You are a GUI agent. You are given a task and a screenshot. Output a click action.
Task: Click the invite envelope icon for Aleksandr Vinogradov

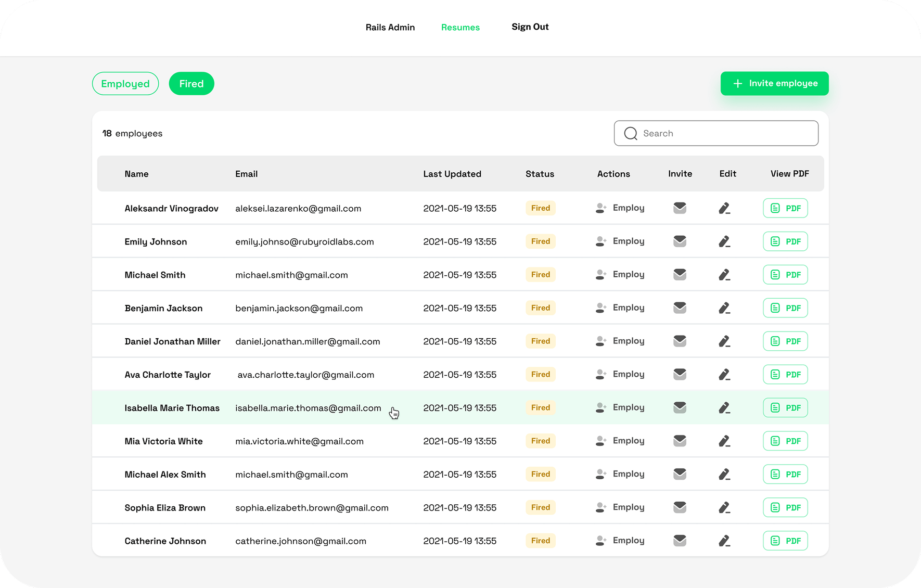point(680,208)
